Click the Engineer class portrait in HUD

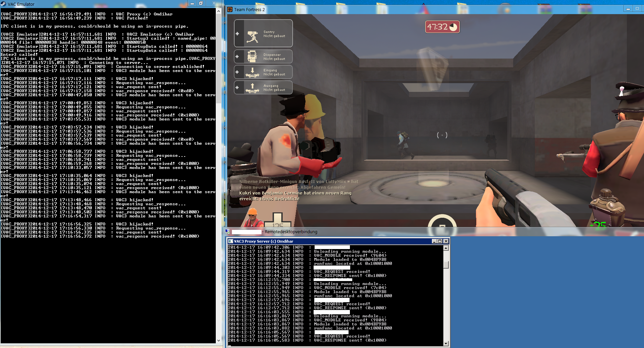point(253,217)
